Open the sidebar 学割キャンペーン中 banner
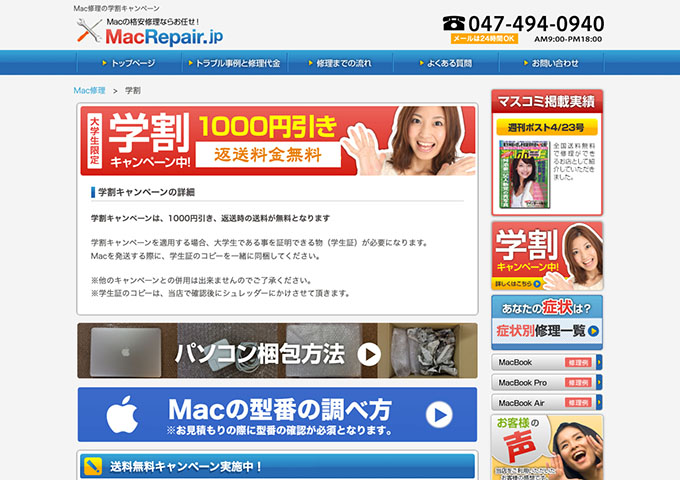Image resolution: width=680 pixels, height=480 pixels. click(547, 256)
